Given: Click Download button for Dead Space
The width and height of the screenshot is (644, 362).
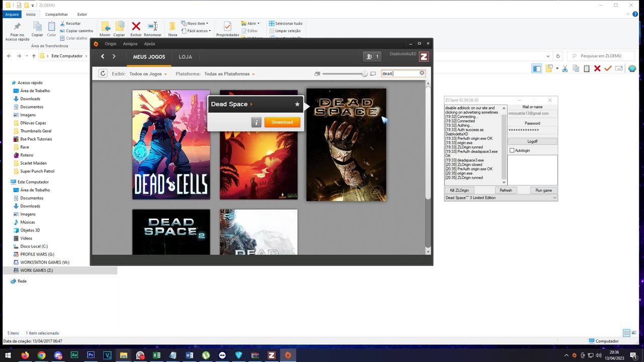Looking at the screenshot, I should [282, 122].
